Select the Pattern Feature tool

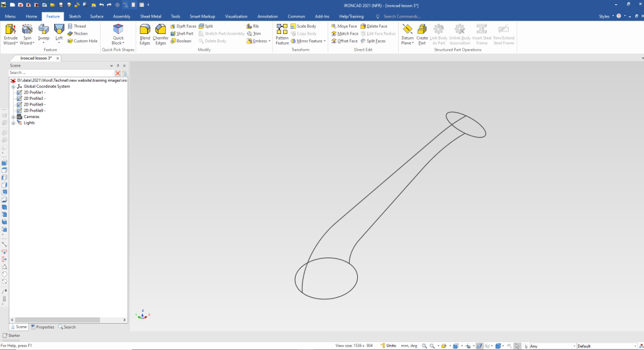[x=282, y=33]
